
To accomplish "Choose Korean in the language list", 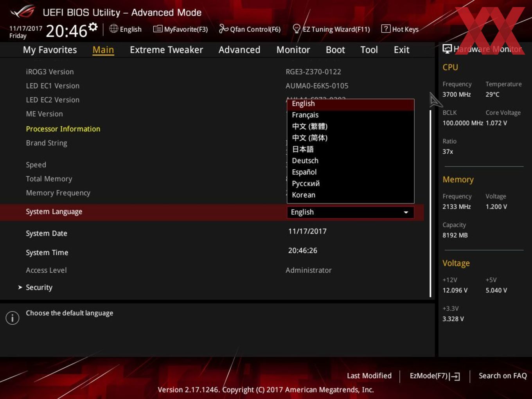I will (x=350, y=195).
